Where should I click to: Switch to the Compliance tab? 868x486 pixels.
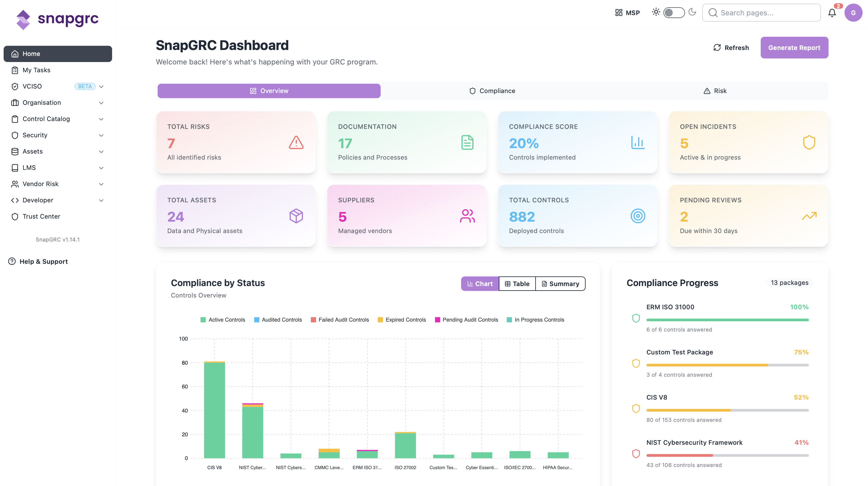point(492,91)
